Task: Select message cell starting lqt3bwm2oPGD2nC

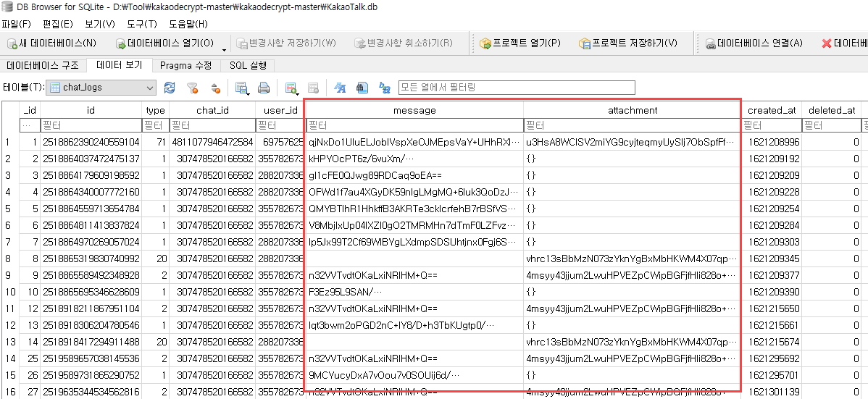Action: [414, 325]
